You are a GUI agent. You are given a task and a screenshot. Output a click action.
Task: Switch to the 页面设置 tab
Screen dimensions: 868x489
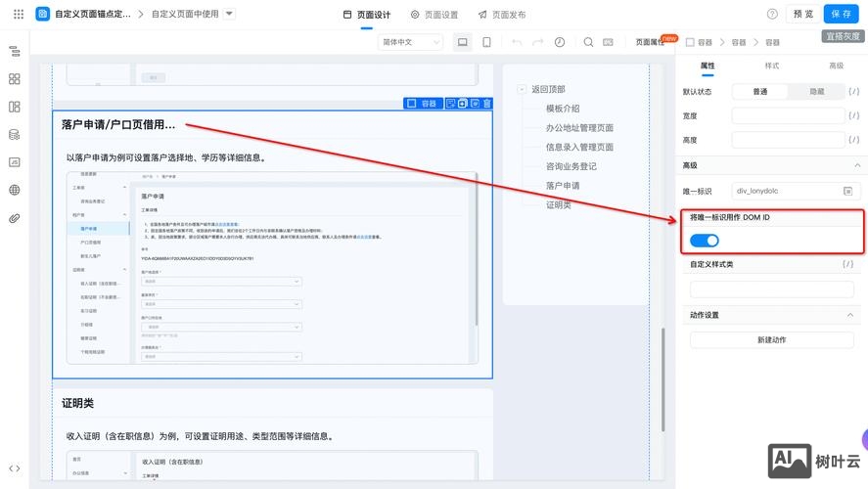coord(434,15)
